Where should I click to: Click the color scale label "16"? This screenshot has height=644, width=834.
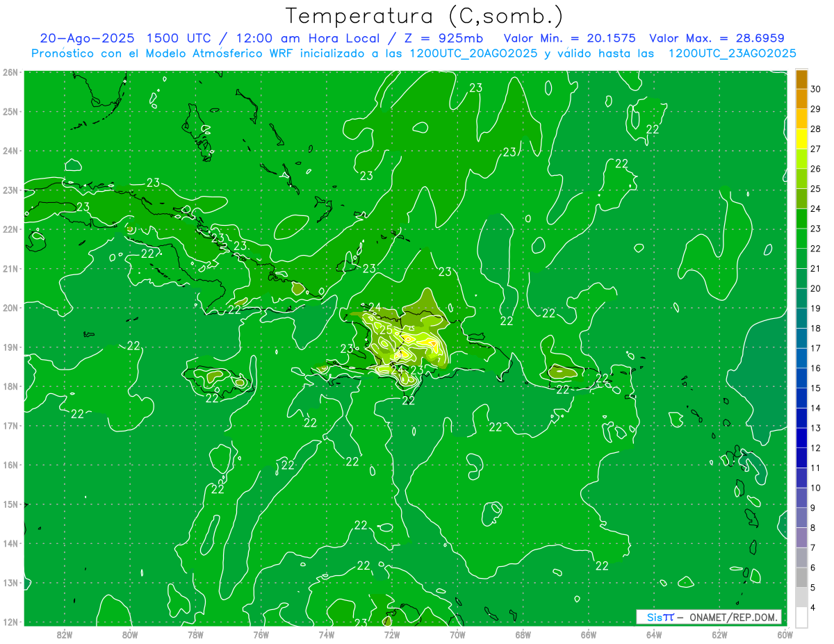pos(815,368)
